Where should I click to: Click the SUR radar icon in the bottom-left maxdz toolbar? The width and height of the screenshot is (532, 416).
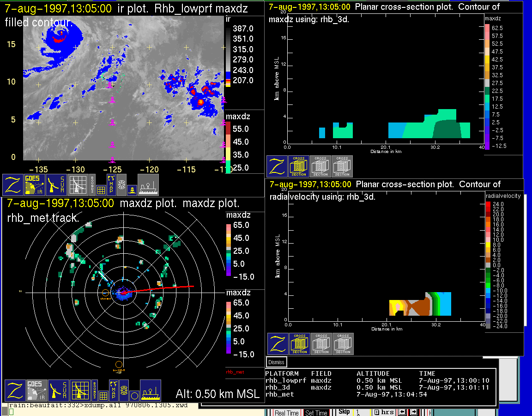pos(58,391)
